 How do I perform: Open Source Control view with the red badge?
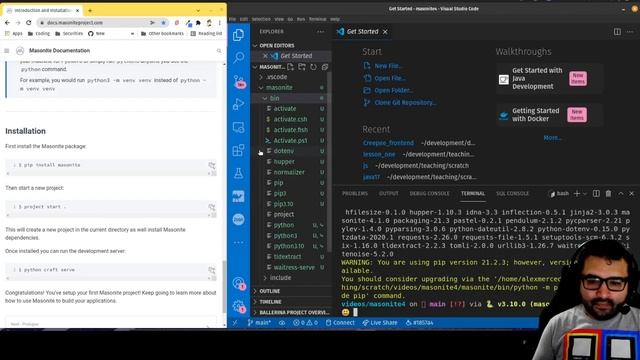pyautogui.click(x=239, y=81)
